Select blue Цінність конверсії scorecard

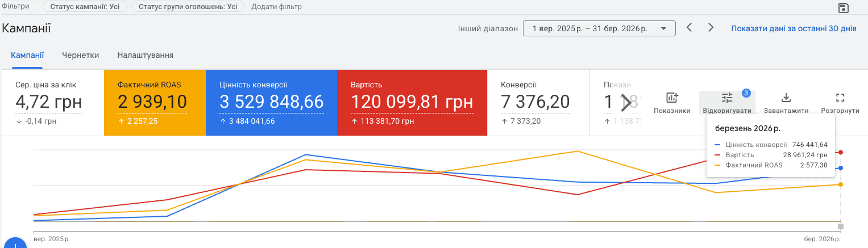[x=271, y=103]
